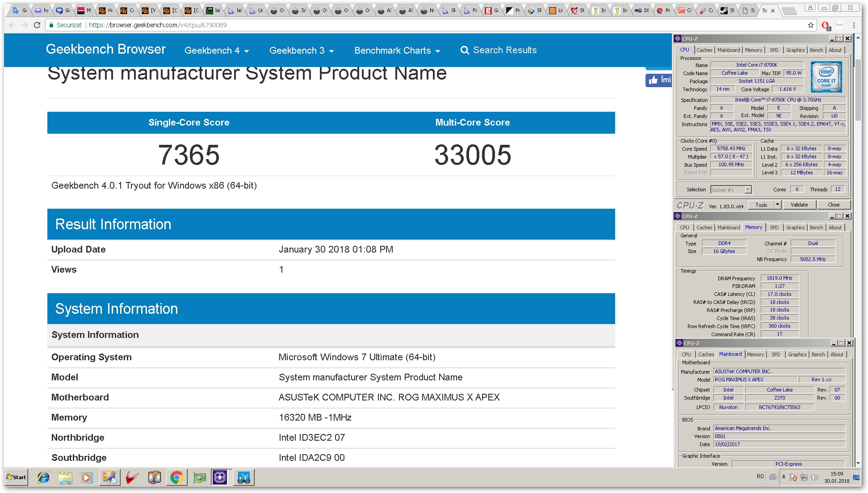Click the Validate button in CPU-Z

click(799, 205)
